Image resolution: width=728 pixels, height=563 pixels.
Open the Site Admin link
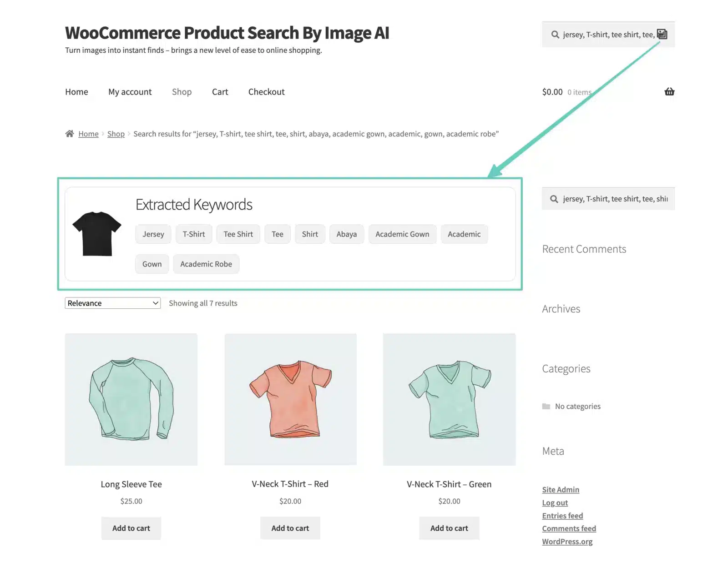pyautogui.click(x=561, y=490)
